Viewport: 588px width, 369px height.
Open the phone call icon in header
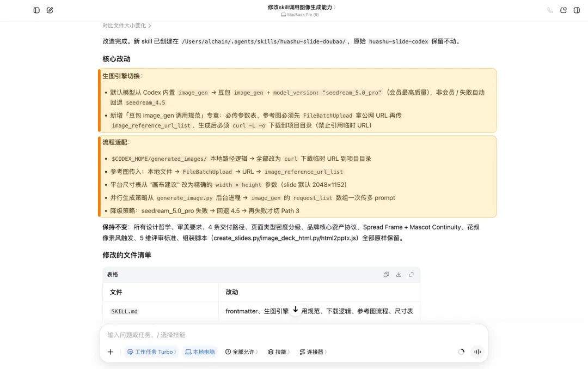pyautogui.click(x=550, y=10)
